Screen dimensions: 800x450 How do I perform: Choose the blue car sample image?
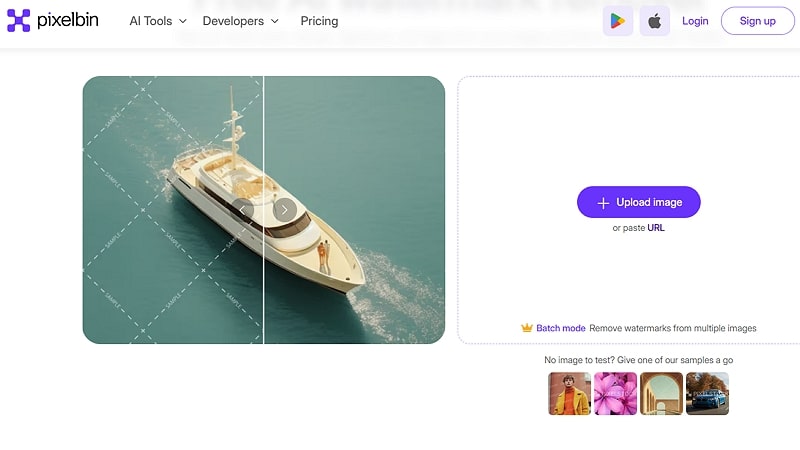tap(707, 393)
